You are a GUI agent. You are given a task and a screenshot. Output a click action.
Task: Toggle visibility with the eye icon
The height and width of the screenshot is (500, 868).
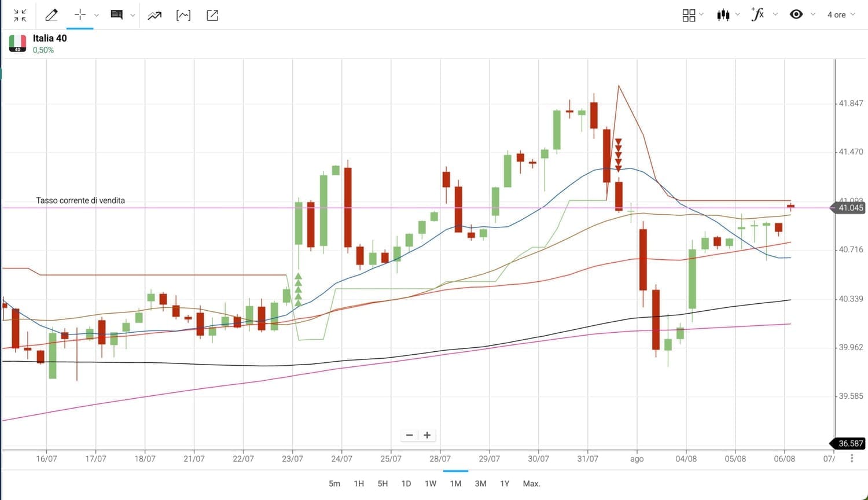(796, 14)
